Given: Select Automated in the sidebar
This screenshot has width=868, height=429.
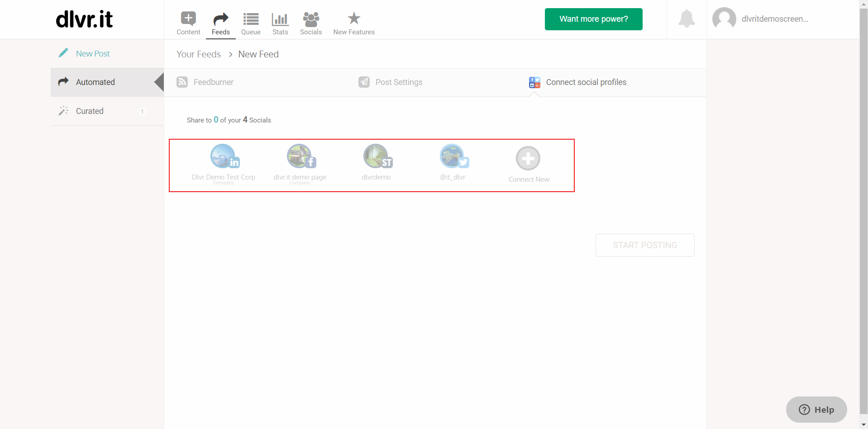Looking at the screenshot, I should (x=107, y=82).
